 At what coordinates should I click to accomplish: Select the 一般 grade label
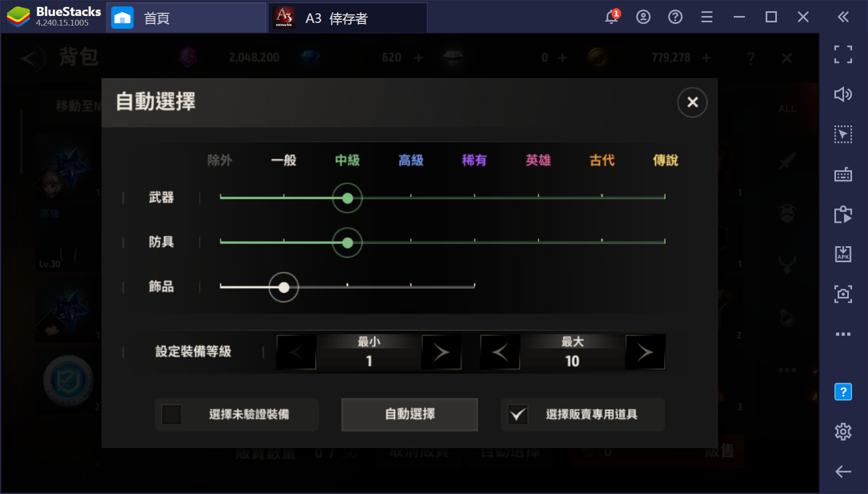point(283,160)
